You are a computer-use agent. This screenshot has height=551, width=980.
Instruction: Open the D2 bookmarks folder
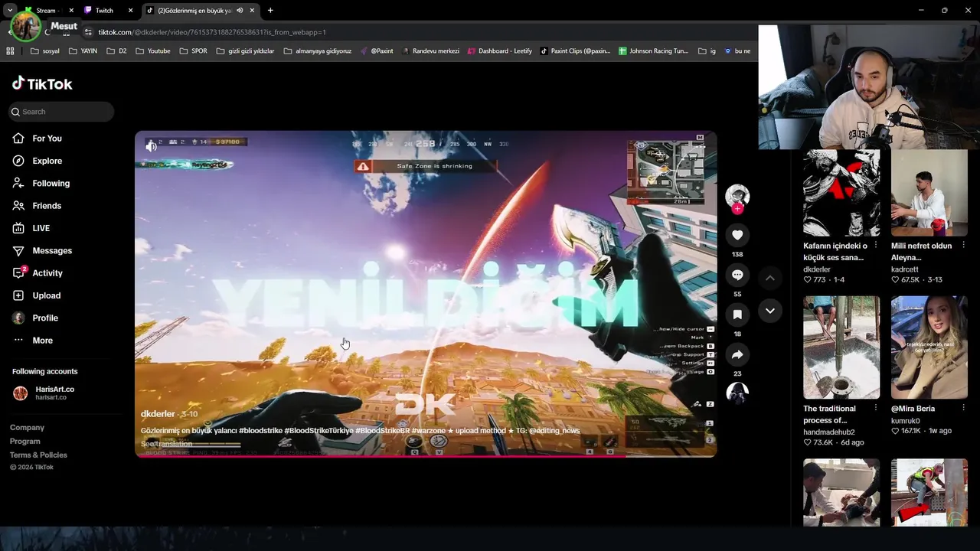pos(117,51)
